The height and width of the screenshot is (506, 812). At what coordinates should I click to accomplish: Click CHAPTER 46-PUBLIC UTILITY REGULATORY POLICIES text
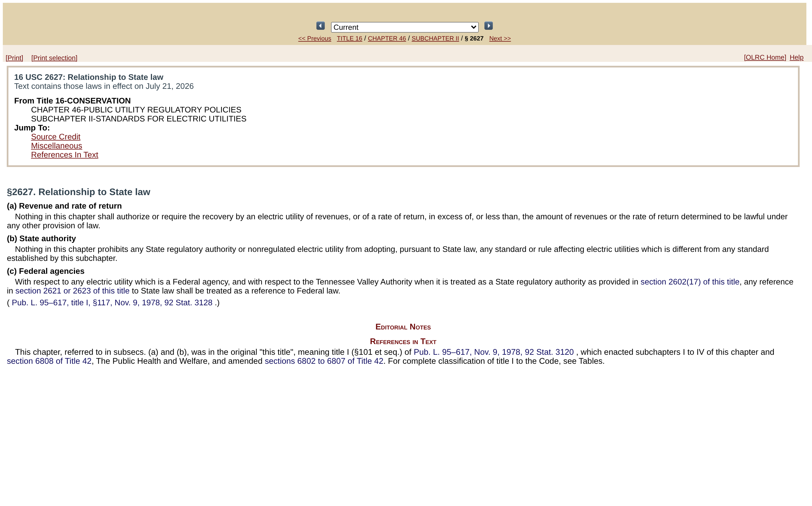[136, 110]
